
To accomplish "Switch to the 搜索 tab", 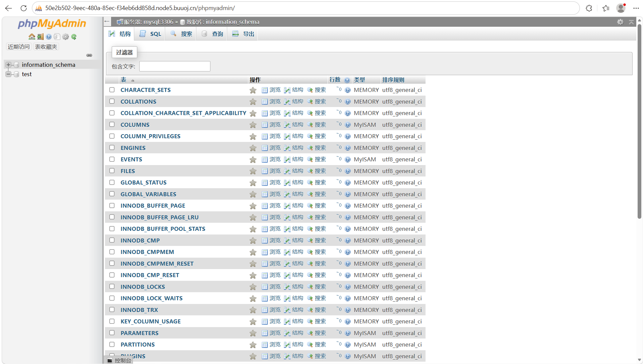I will [x=181, y=34].
